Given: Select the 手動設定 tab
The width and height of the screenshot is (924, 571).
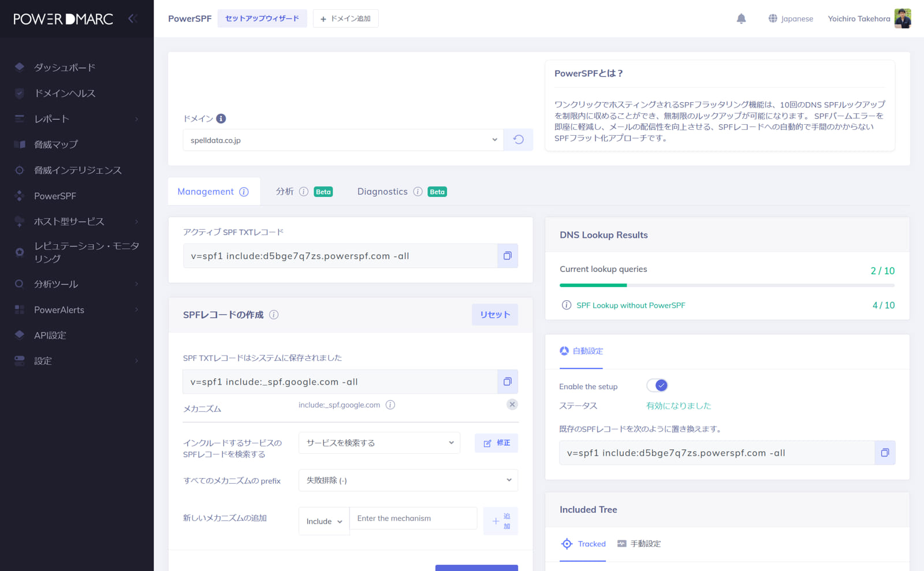Looking at the screenshot, I should click(x=639, y=544).
